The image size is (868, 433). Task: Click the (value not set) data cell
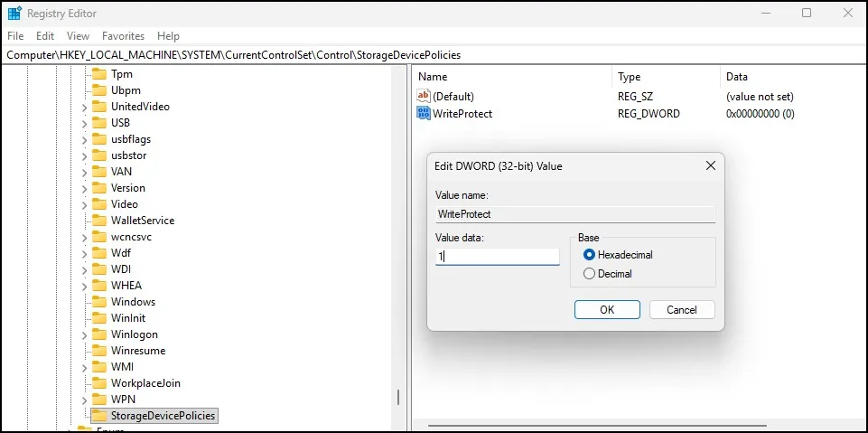coord(760,97)
